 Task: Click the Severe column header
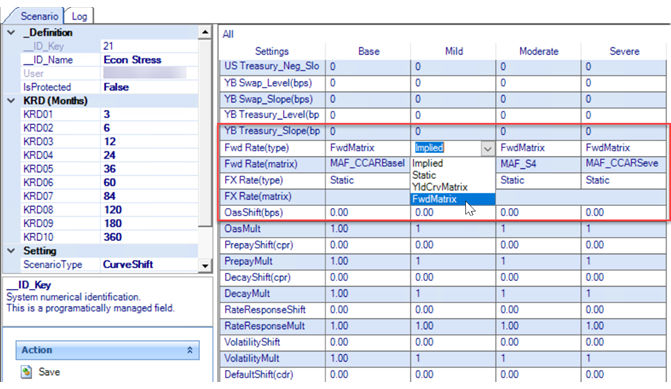coord(624,51)
